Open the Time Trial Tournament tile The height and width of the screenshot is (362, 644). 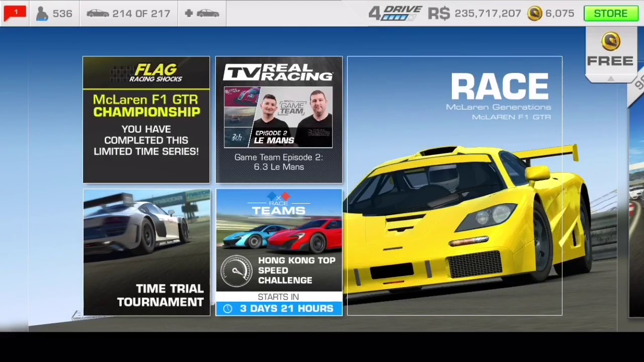pyautogui.click(x=146, y=252)
